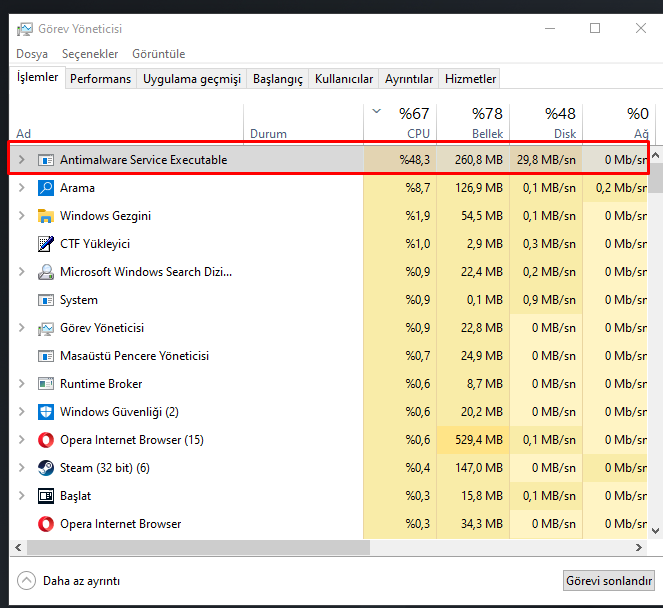Screen dimensions: 663x608
Task: Expand the Antimalware Service Executable row
Action: [22, 160]
